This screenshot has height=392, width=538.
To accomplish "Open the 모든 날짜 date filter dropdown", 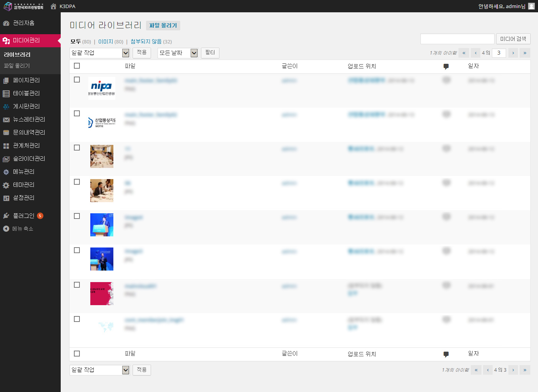I will pyautogui.click(x=178, y=53).
